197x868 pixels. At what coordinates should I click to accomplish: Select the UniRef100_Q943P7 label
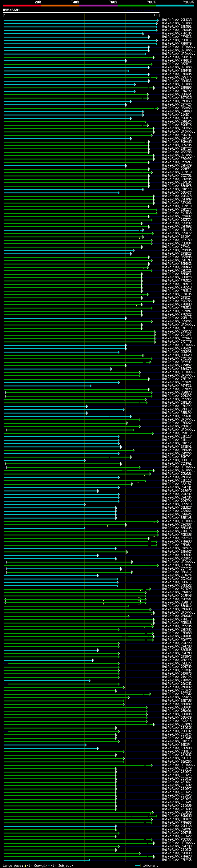[x=177, y=396]
